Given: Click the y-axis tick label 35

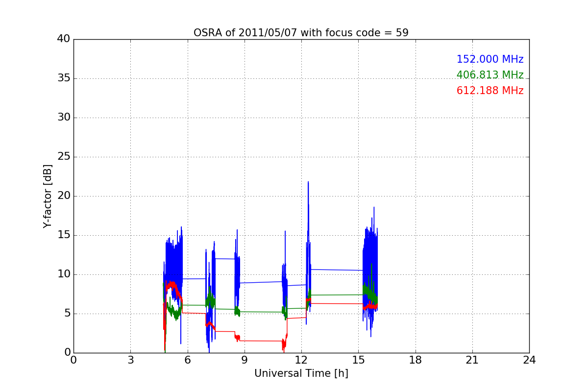Looking at the screenshot, I should (64, 78).
